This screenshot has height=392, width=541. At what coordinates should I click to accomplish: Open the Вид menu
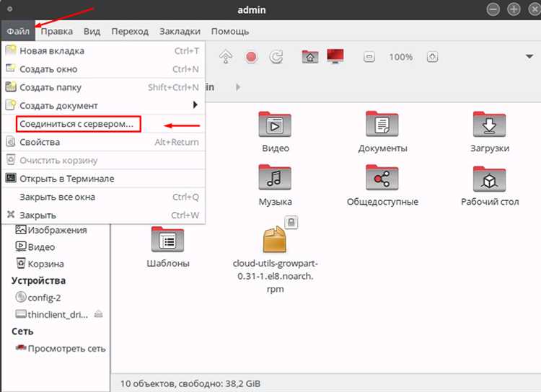tap(92, 32)
